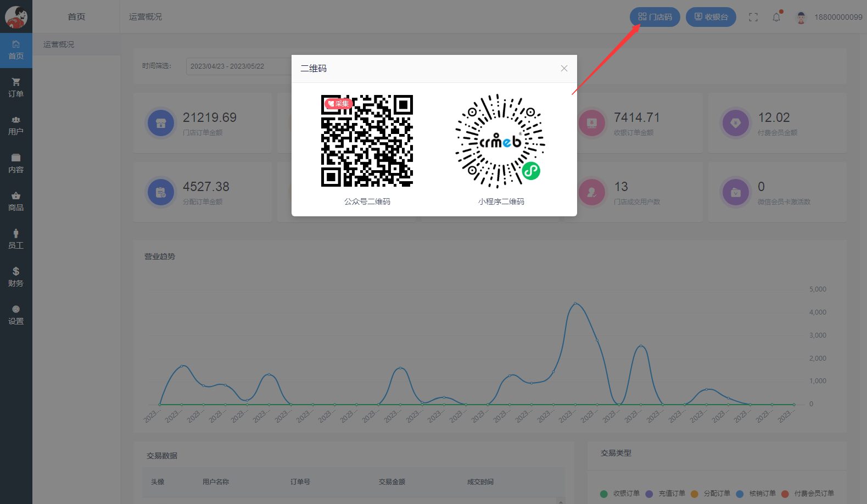The width and height of the screenshot is (867, 504).
Task: Click the 公众号二维码 QR image
Action: tap(367, 141)
